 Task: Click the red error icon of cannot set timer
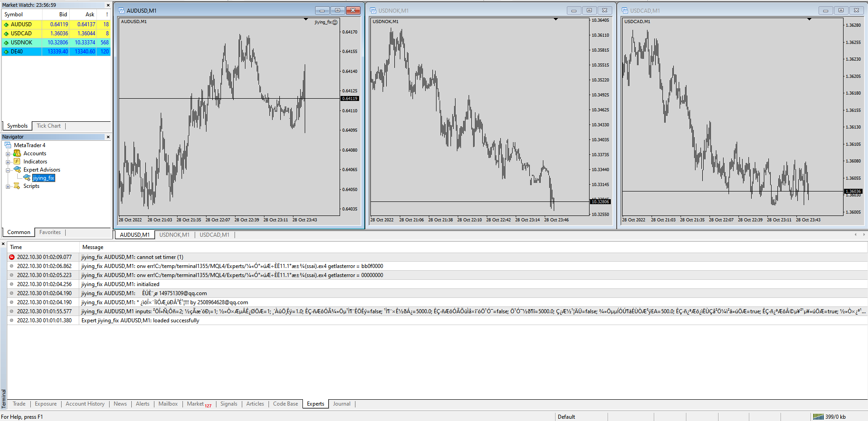click(12, 257)
